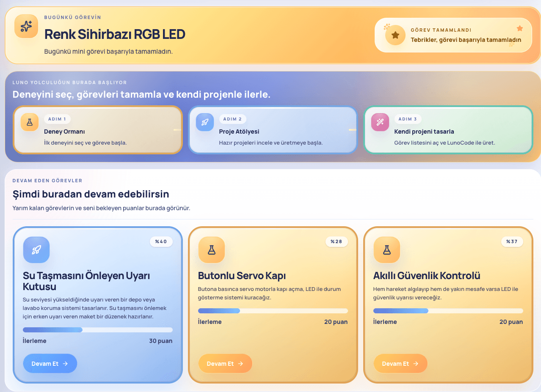Click the ADIM 2 label

pyautogui.click(x=233, y=119)
